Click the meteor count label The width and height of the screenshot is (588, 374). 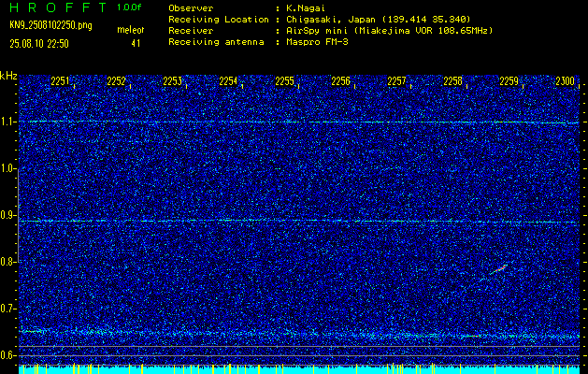(131, 30)
